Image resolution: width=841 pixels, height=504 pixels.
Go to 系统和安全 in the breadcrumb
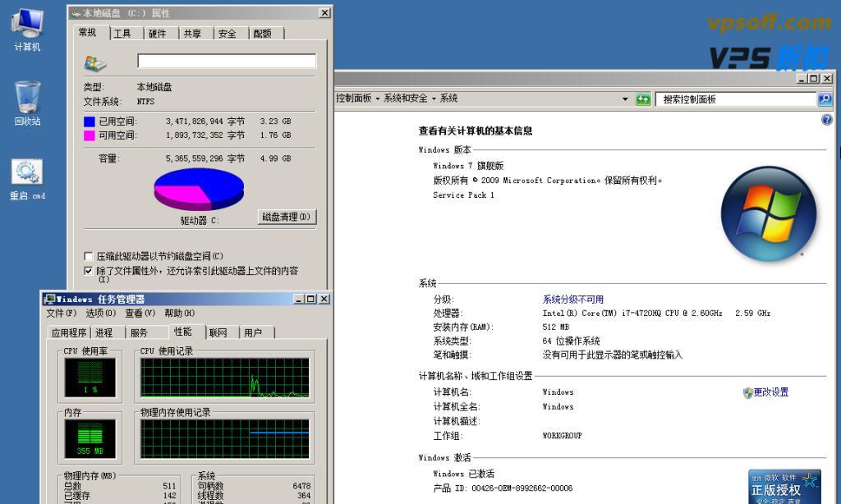[406, 99]
